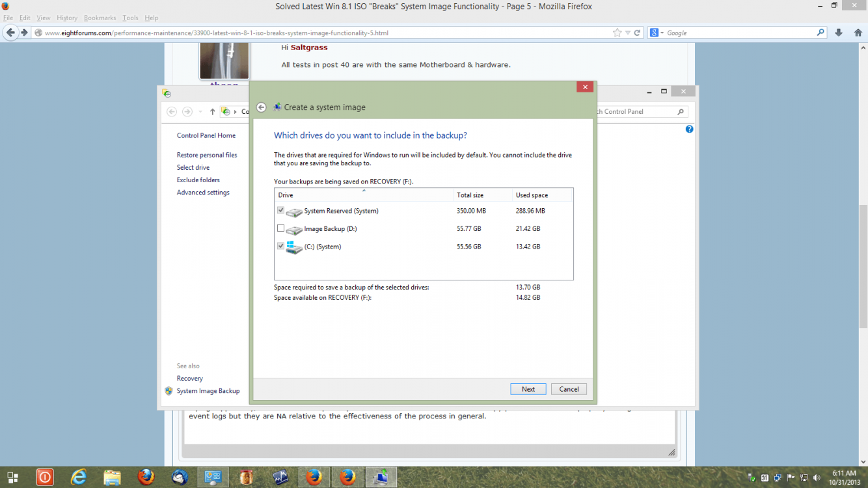Open the Firefox Bookmarks menu
The width and height of the screenshot is (868, 488).
(100, 18)
